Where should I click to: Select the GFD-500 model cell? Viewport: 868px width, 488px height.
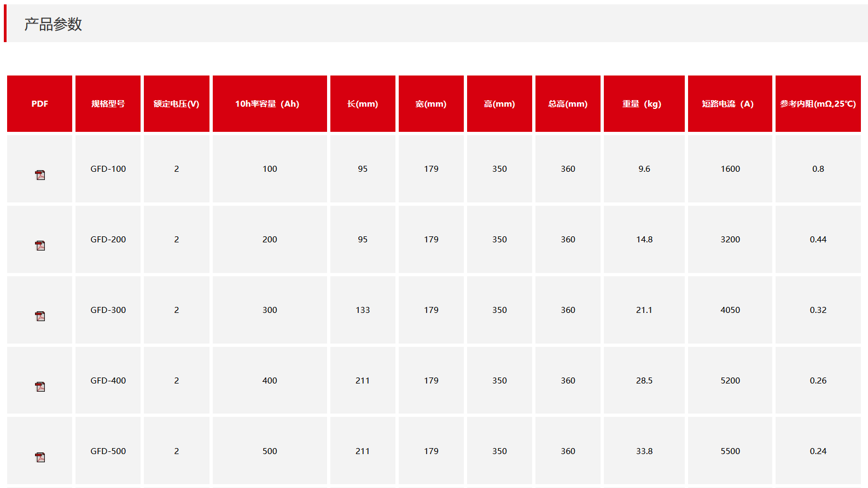click(x=108, y=451)
